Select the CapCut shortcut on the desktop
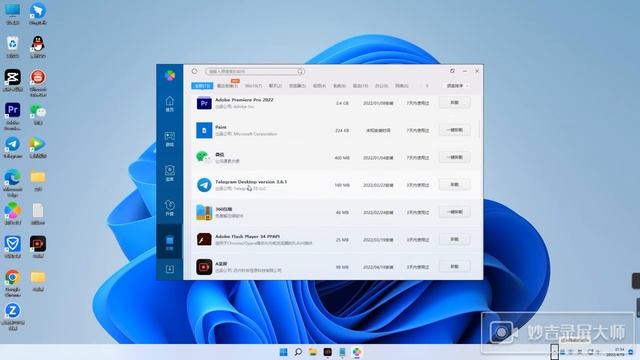Image resolution: width=640 pixels, height=360 pixels. pyautogui.click(x=13, y=80)
